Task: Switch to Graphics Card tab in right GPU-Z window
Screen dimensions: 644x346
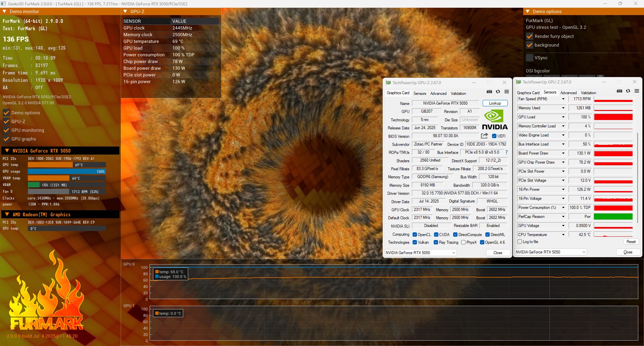Action: coord(528,93)
